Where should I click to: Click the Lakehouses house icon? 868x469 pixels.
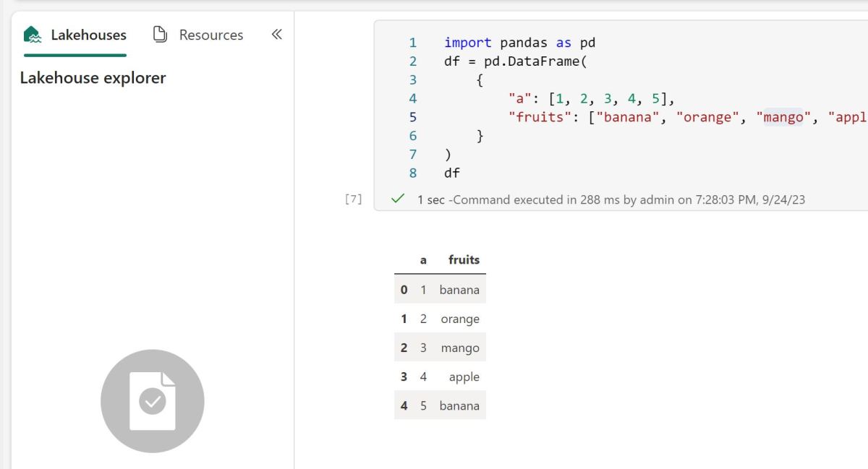32,35
